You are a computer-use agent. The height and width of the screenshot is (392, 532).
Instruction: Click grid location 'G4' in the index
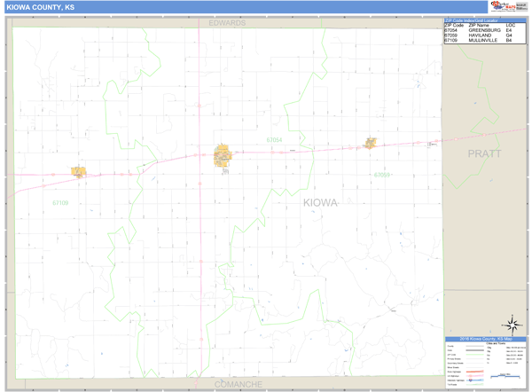pos(509,35)
